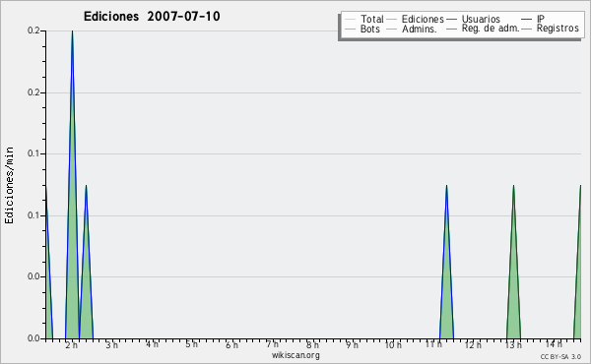Select the Ediciones legend label
The height and width of the screenshot is (364, 591).
click(423, 19)
